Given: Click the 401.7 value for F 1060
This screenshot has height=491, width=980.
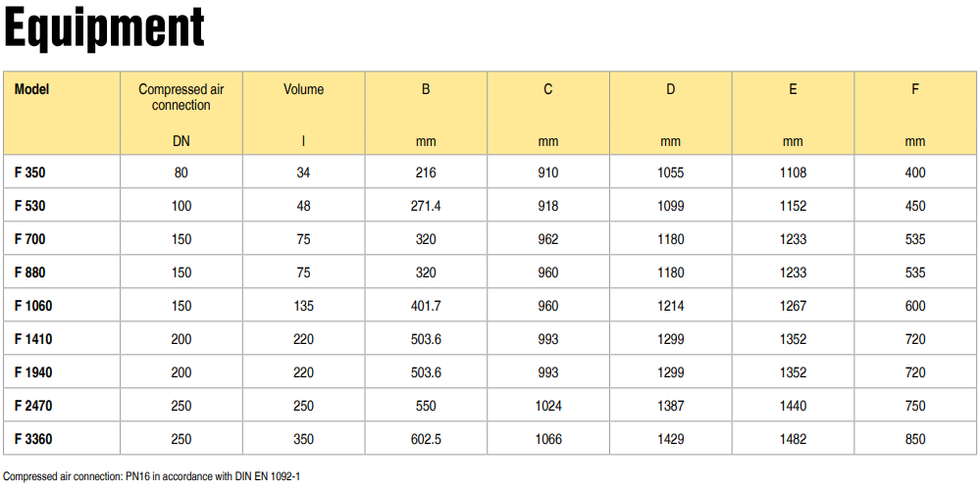Looking at the screenshot, I should 426,306.
